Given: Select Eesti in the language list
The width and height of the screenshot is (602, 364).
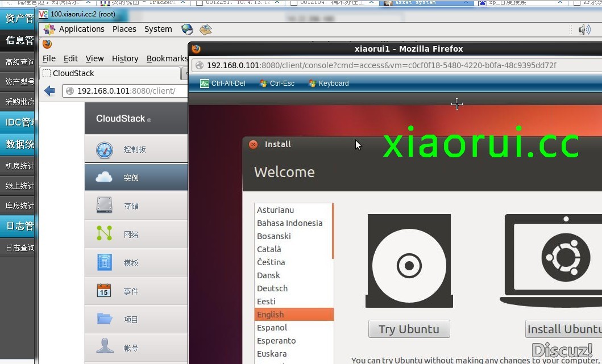Looking at the screenshot, I should click(293, 302).
